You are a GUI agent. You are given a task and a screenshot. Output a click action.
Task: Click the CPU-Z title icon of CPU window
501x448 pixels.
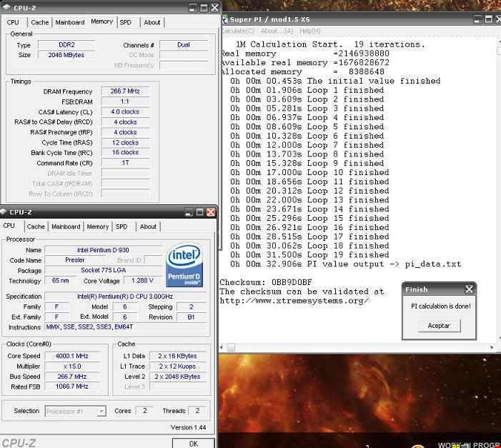(x=4, y=211)
